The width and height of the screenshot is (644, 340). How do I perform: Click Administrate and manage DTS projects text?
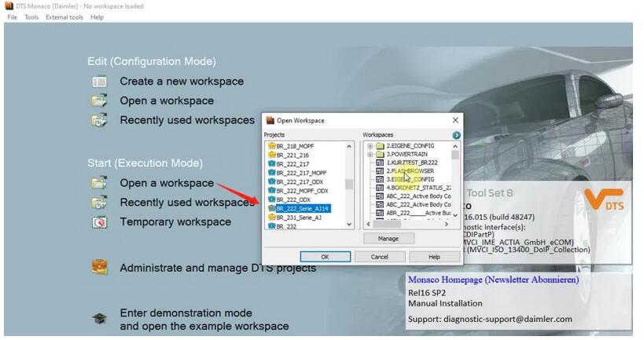tap(218, 268)
